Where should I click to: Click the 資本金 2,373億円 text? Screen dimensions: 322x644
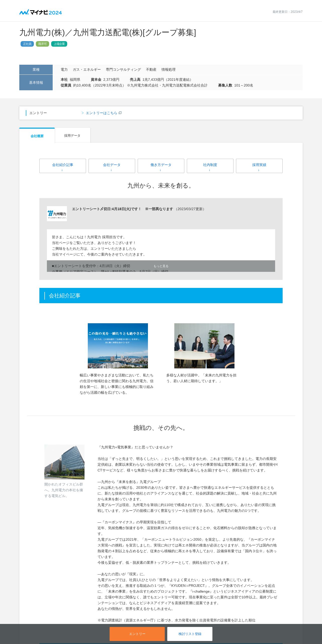click(x=105, y=79)
